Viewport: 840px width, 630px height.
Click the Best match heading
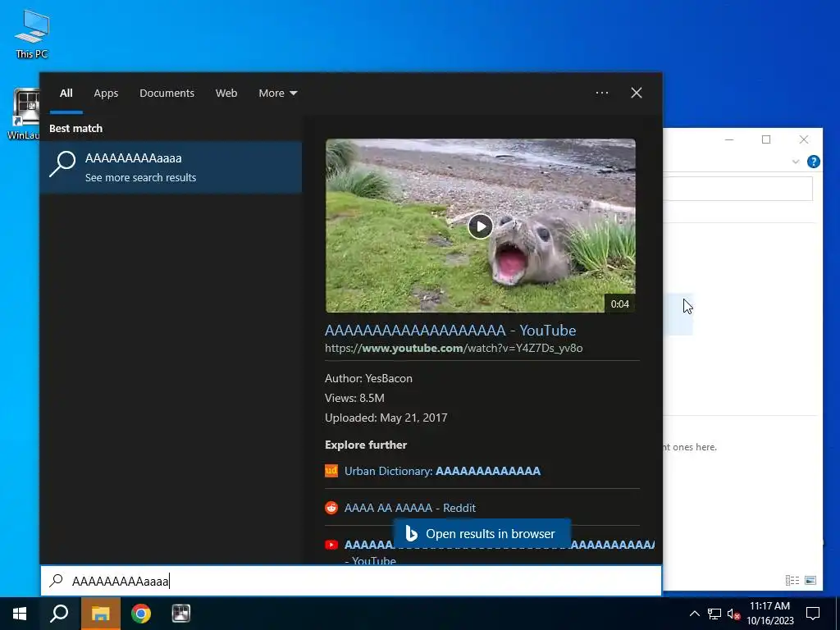click(75, 129)
